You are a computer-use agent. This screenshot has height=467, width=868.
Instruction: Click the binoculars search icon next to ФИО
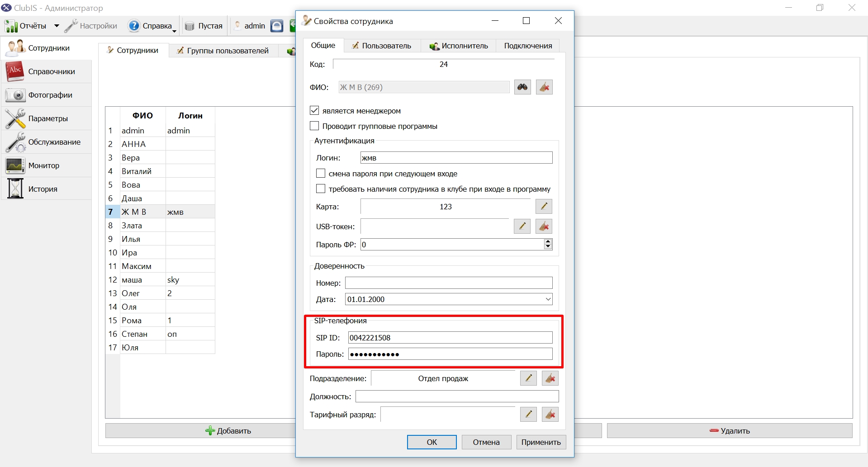[522, 87]
